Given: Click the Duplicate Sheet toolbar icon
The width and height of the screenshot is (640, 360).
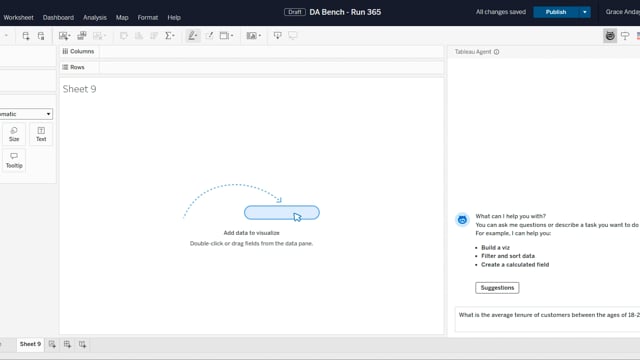Looking at the screenshot, I should pos(82,36).
